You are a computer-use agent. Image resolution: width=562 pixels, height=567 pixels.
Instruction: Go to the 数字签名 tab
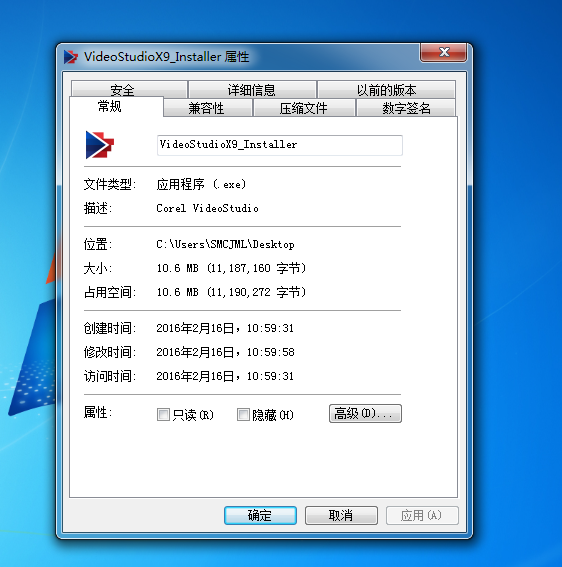[406, 108]
